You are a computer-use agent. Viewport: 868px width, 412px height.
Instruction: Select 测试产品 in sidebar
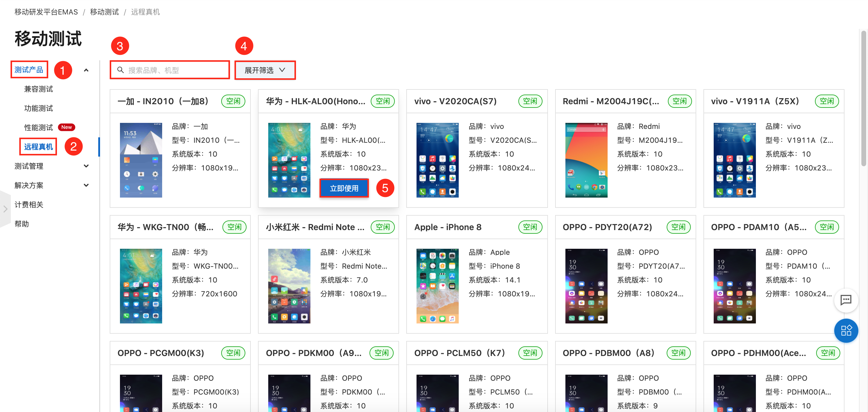click(29, 70)
